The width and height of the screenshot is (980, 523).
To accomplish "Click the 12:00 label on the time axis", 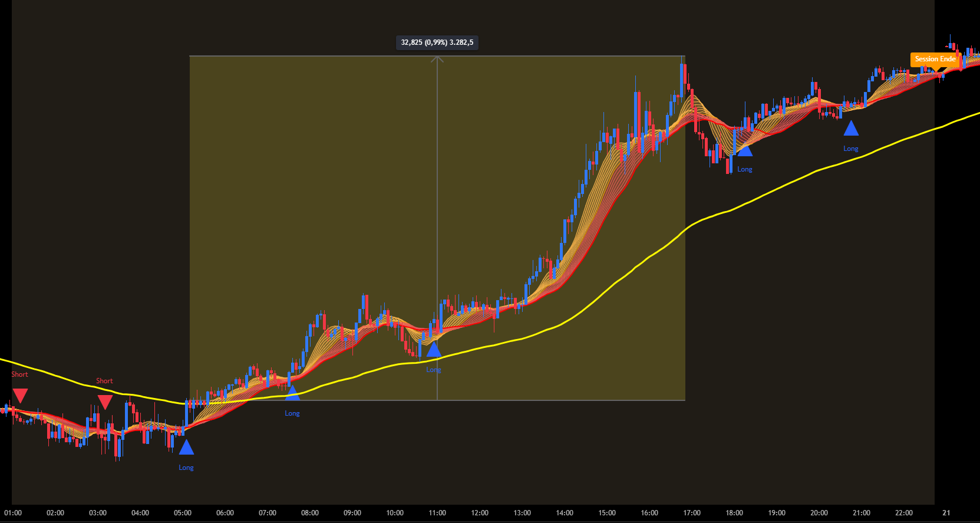I will pos(480,513).
